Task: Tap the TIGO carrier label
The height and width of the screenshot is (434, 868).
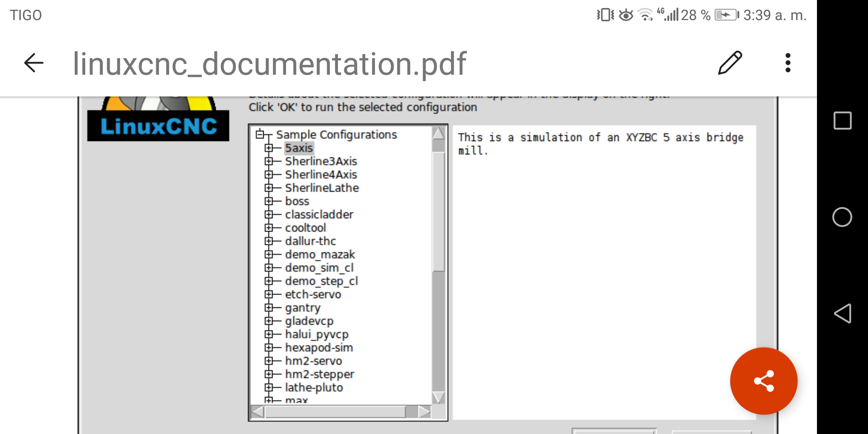Action: [26, 15]
